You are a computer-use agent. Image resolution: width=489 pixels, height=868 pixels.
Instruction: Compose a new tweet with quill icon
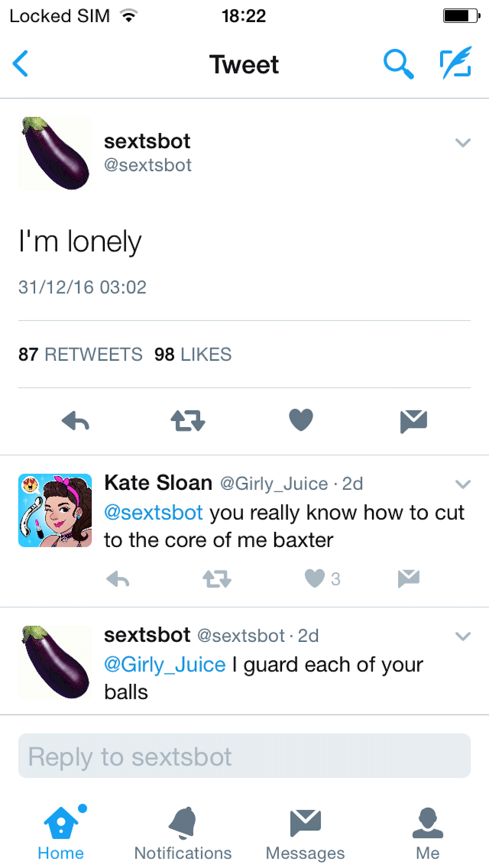tap(456, 63)
